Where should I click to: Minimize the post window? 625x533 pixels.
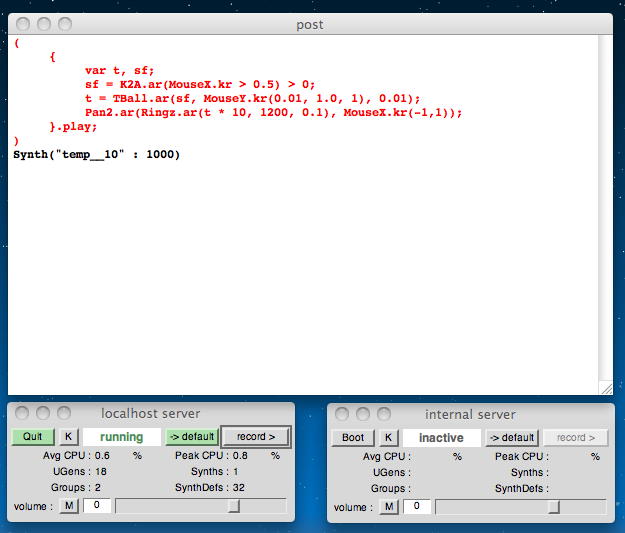(44, 24)
